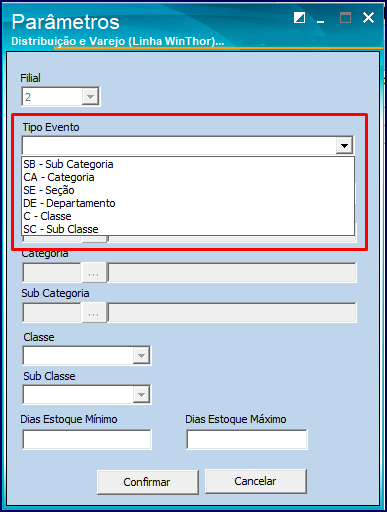Screen dimensions: 387x512
Task: Maximize the Parâmetros window
Action: [345, 17]
